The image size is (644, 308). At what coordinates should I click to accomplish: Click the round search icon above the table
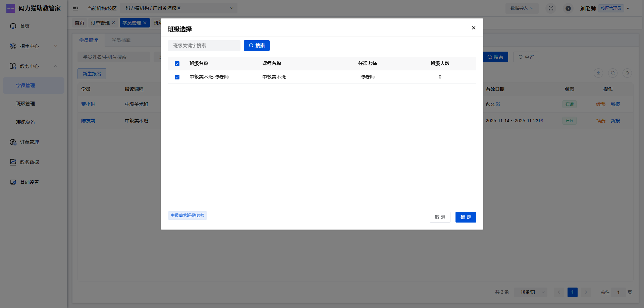tap(612, 73)
